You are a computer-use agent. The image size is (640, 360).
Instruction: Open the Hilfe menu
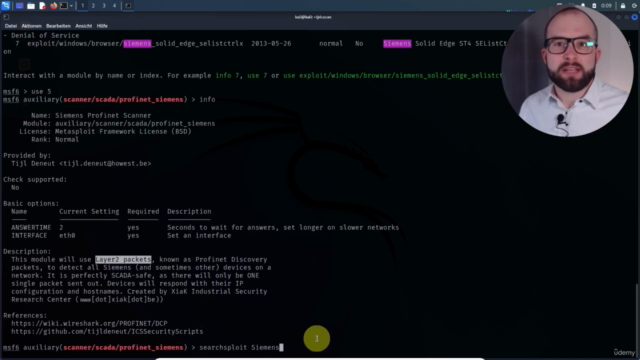[102, 26]
